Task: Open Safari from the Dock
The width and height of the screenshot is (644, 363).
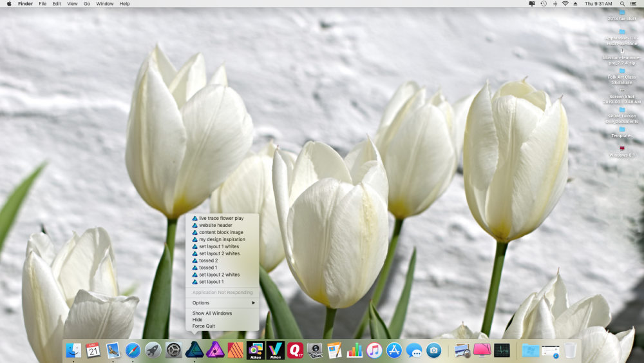Action: point(133,351)
